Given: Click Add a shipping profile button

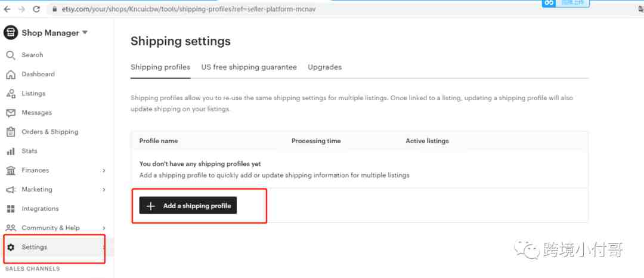Looking at the screenshot, I should [188, 206].
